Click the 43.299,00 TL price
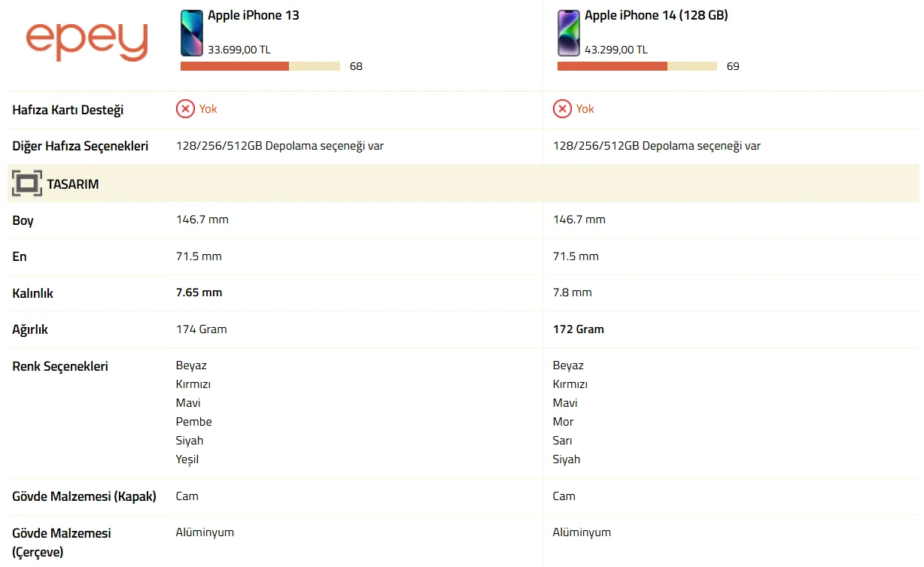924x567 pixels. click(x=616, y=50)
